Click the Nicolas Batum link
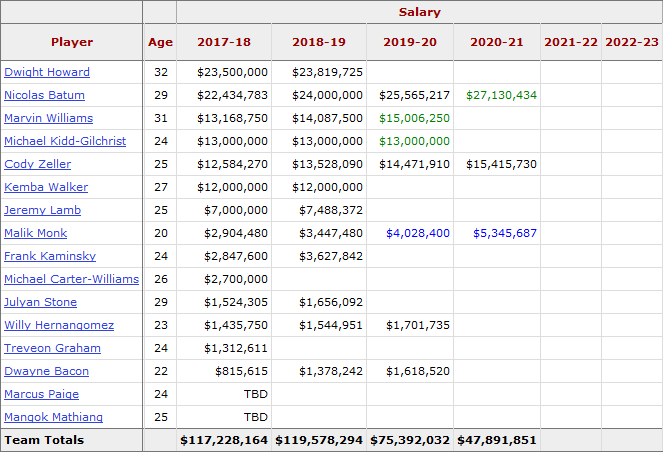This screenshot has height=452, width=663. coord(44,95)
